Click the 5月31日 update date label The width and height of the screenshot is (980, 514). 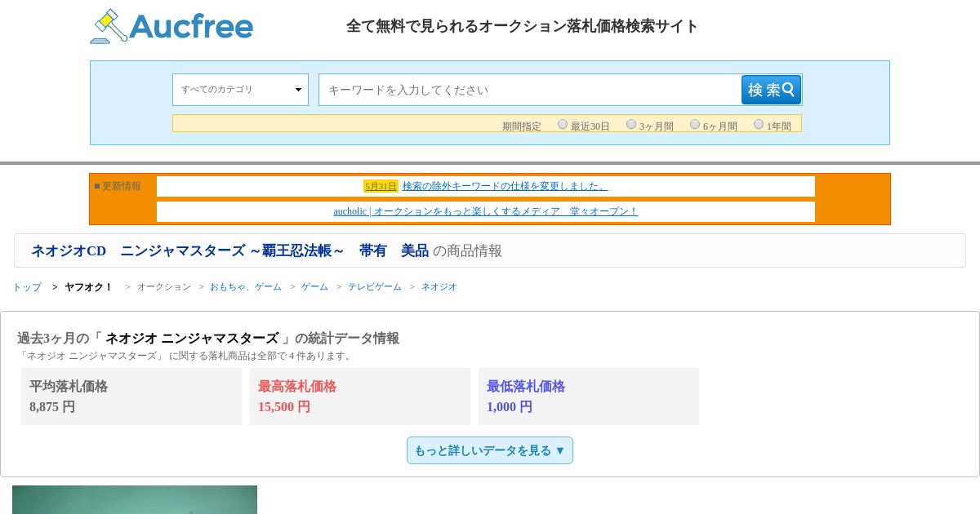pyautogui.click(x=381, y=186)
